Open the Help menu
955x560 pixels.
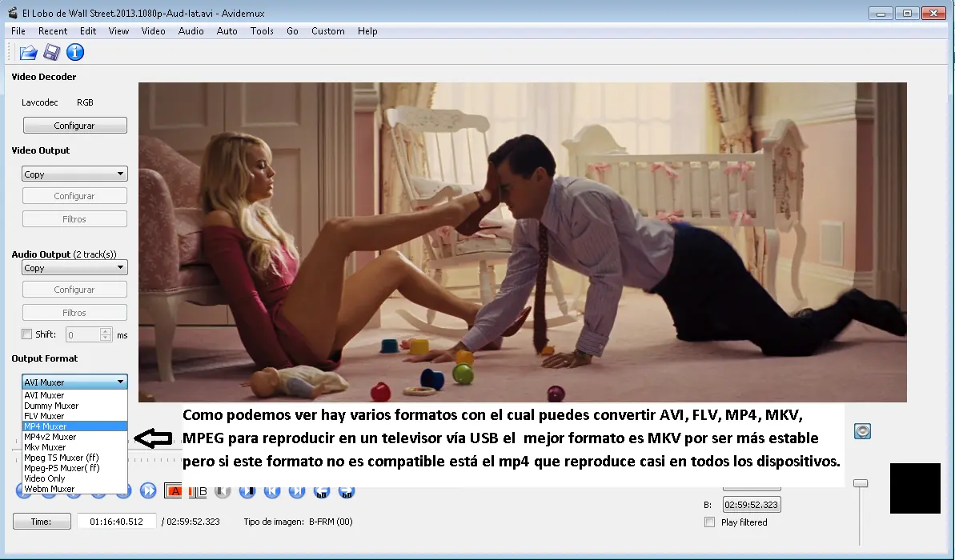tap(367, 31)
